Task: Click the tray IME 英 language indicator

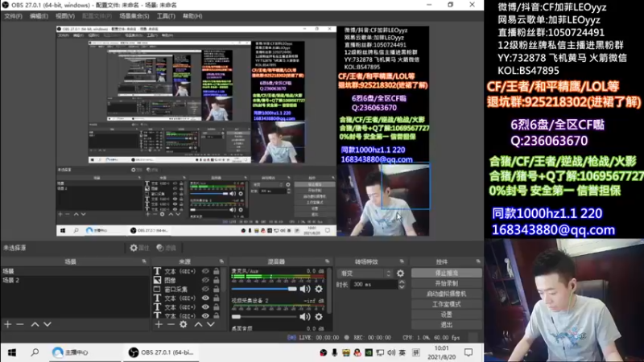Action: [402, 352]
